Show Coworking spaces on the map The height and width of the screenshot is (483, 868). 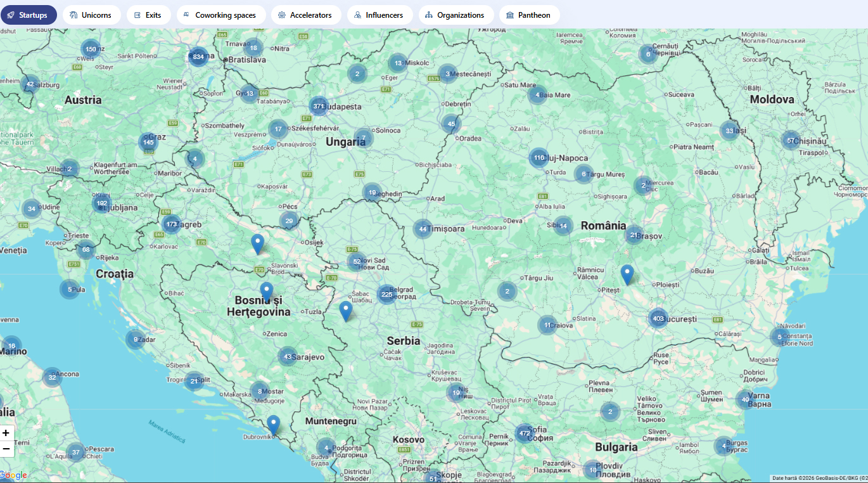(x=220, y=15)
